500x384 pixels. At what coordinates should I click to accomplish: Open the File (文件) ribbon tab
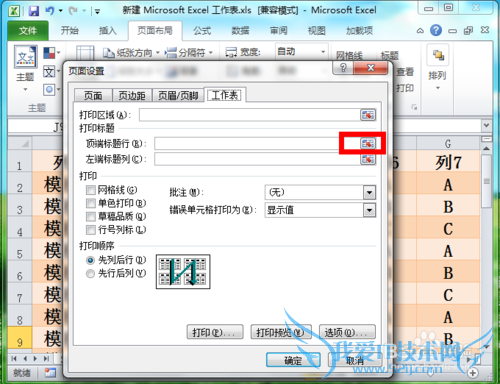point(28,31)
